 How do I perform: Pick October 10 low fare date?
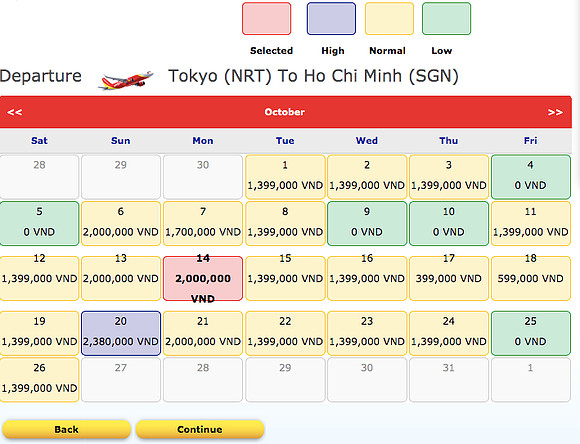point(449,223)
